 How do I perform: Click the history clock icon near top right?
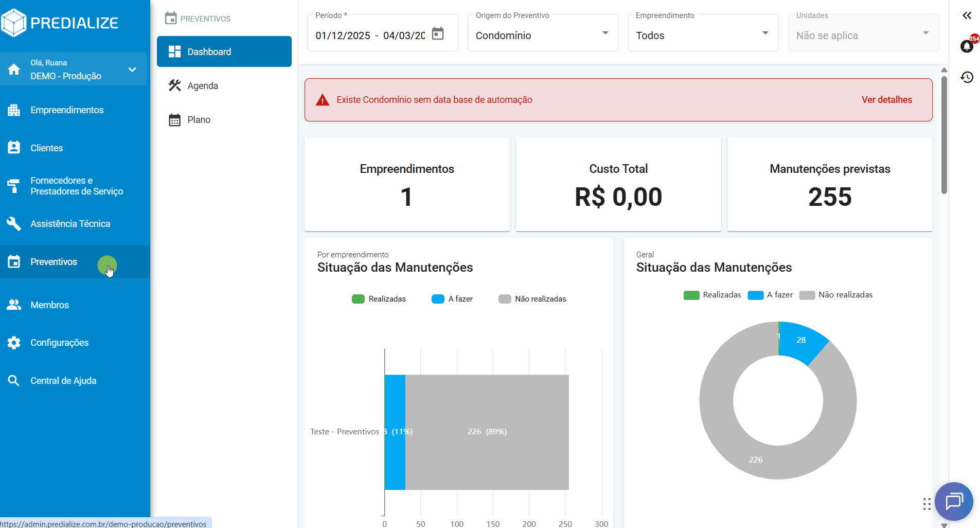point(967,77)
